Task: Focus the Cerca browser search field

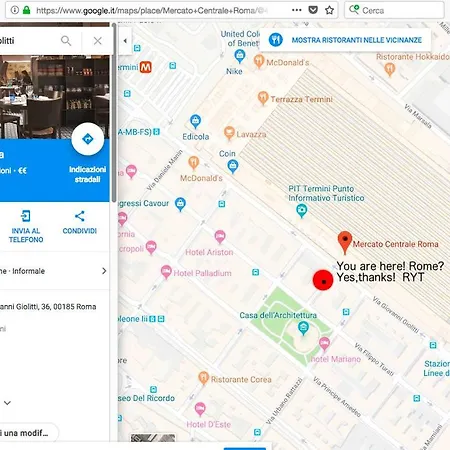Action: [394, 10]
